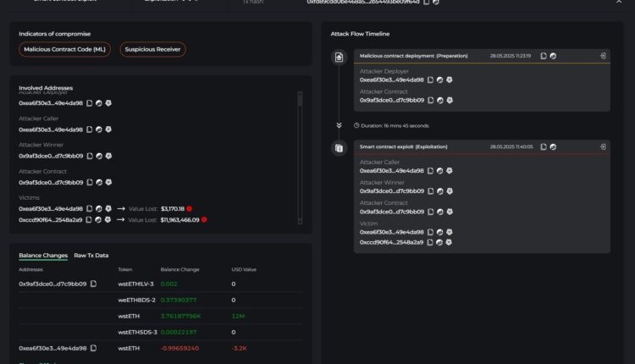Expand the duration double-chevron between steps
Viewport: 635px width, 364px height.
point(339,124)
